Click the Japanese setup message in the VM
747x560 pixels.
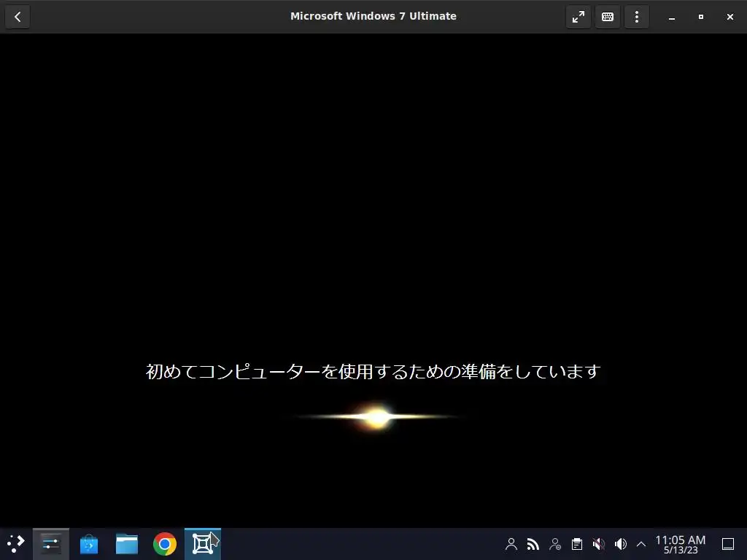click(373, 371)
